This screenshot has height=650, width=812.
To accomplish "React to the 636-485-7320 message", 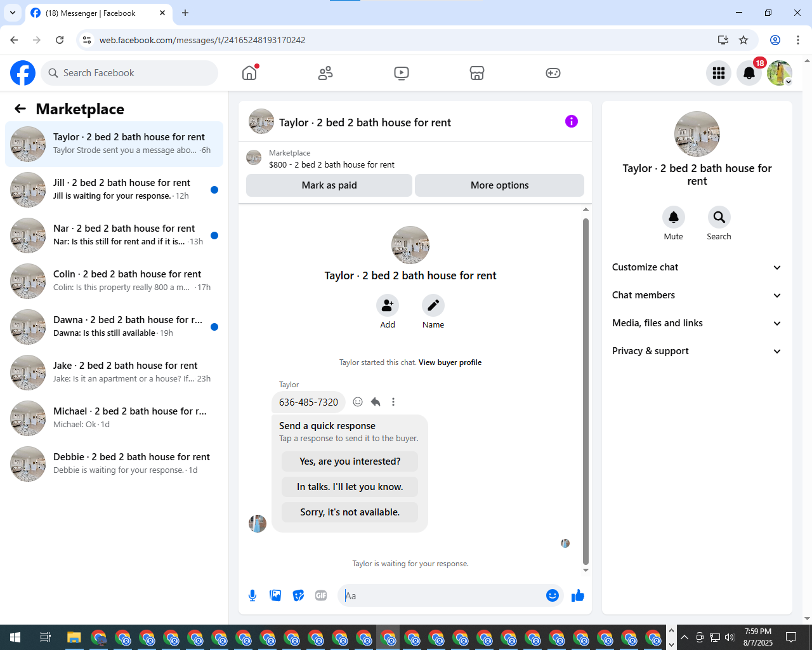I will point(358,402).
